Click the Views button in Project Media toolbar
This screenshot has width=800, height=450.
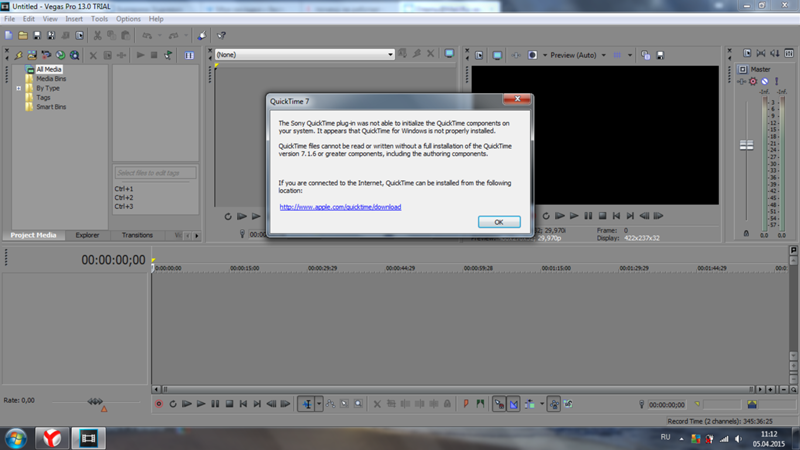(x=189, y=55)
